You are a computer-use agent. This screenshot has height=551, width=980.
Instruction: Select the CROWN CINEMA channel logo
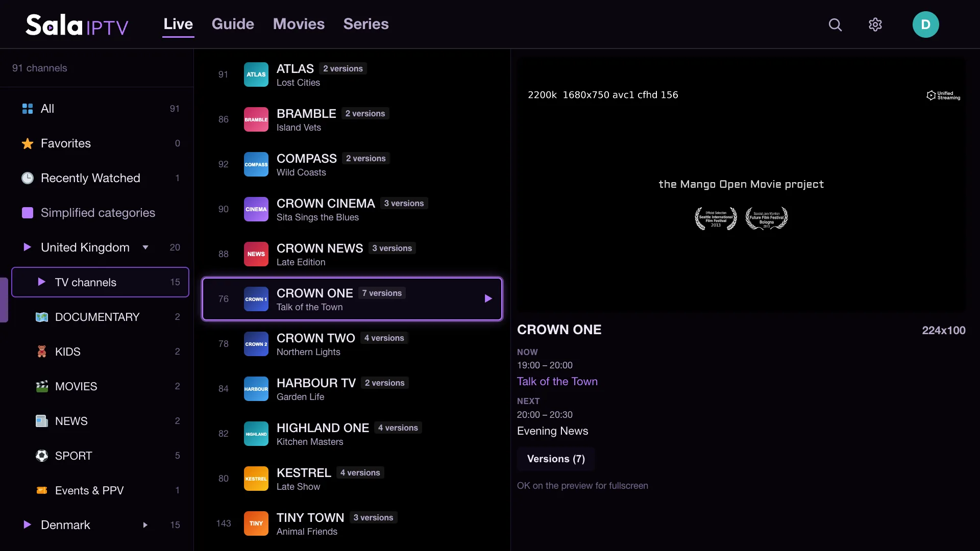(256, 209)
